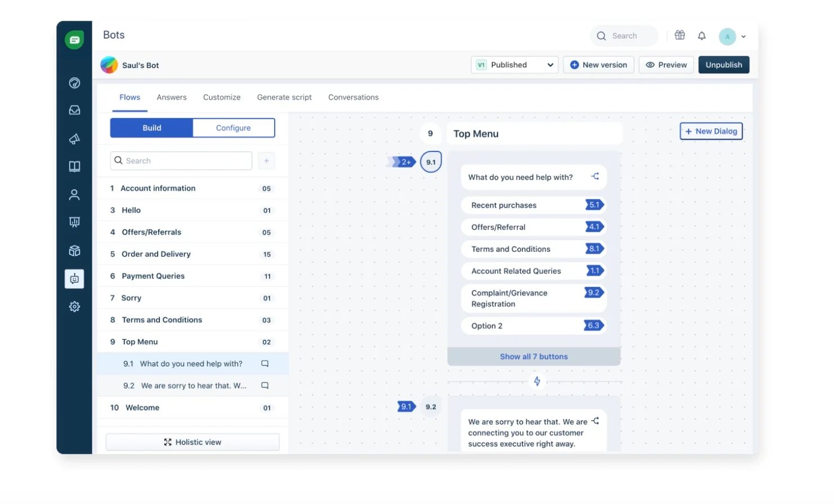Screen dimensions: 834x504
Task: Click the megaphone campaigns sidebar icon
Action: [74, 139]
